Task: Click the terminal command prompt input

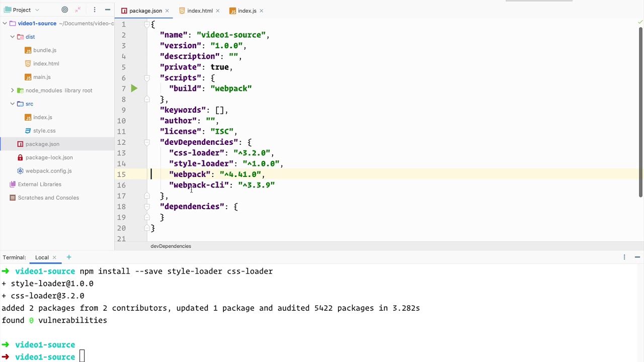Action: [x=82, y=357]
